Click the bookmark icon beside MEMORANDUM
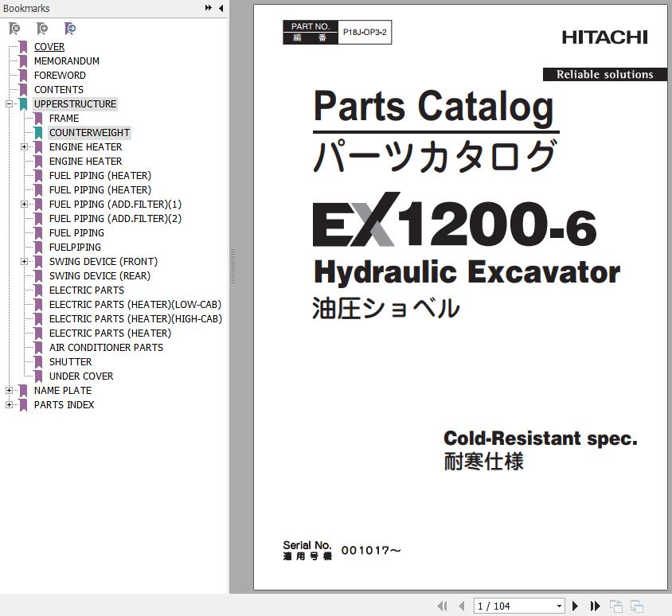672x616 pixels. click(x=23, y=60)
